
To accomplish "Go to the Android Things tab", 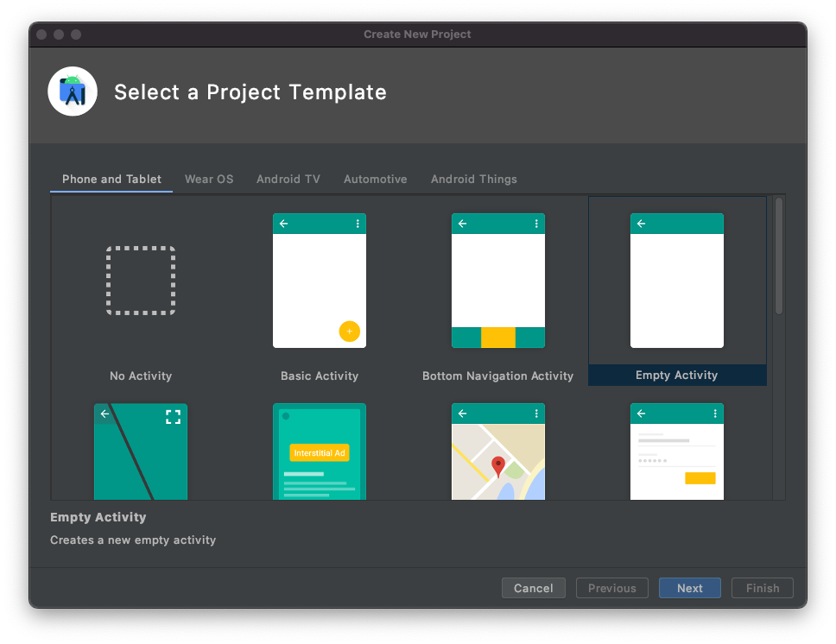I will coord(474,179).
